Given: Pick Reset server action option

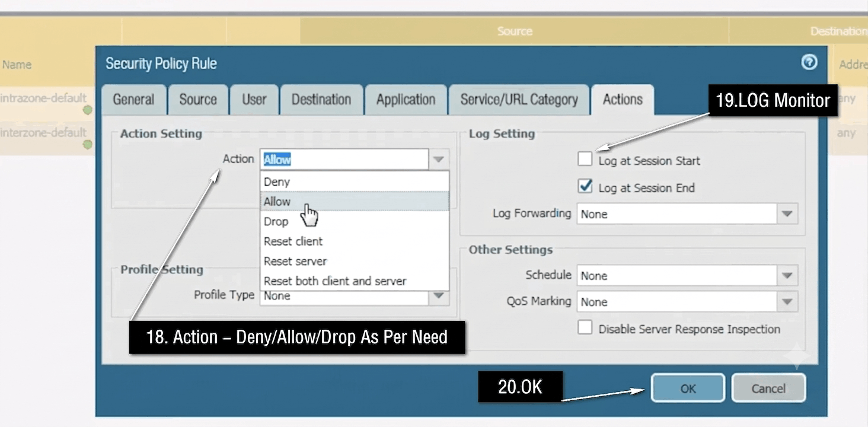Looking at the screenshot, I should (355, 261).
